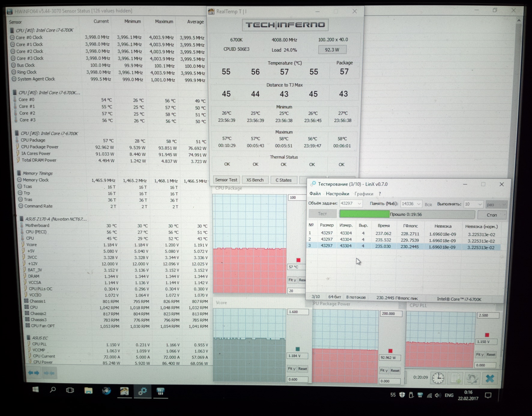Screen dimensions: 532x416
Task: Start logging with the sheet-plus icon in HWiNFO
Action: (455, 378)
